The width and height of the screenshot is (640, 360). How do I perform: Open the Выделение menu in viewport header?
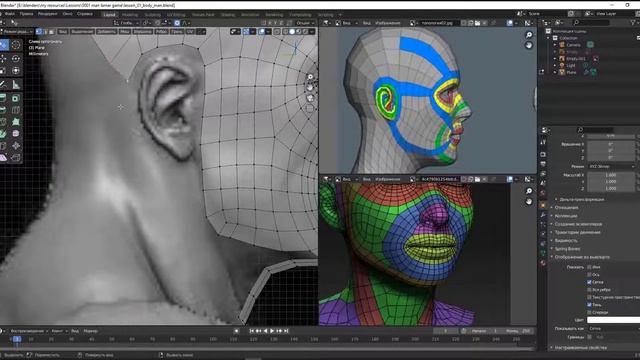tap(82, 31)
